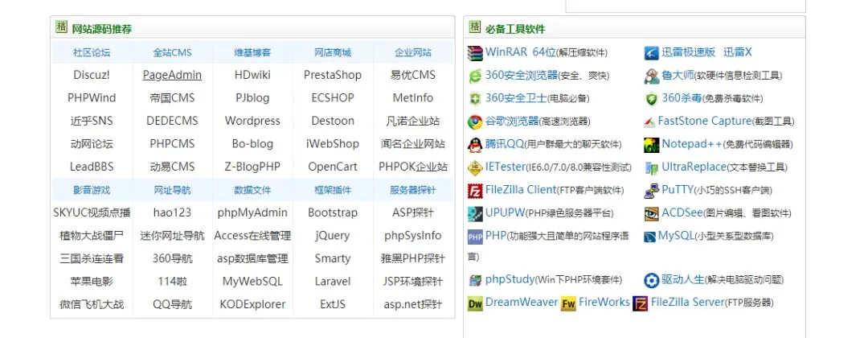Select the 全站CMS category header
Screen dimensions: 868x338
(x=172, y=52)
